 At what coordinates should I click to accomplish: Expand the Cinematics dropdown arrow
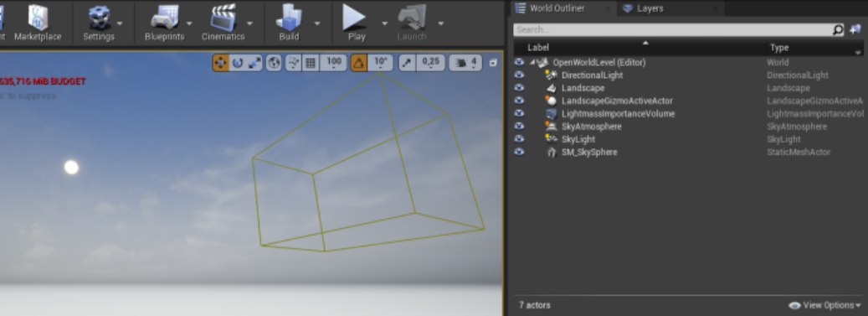point(249,23)
